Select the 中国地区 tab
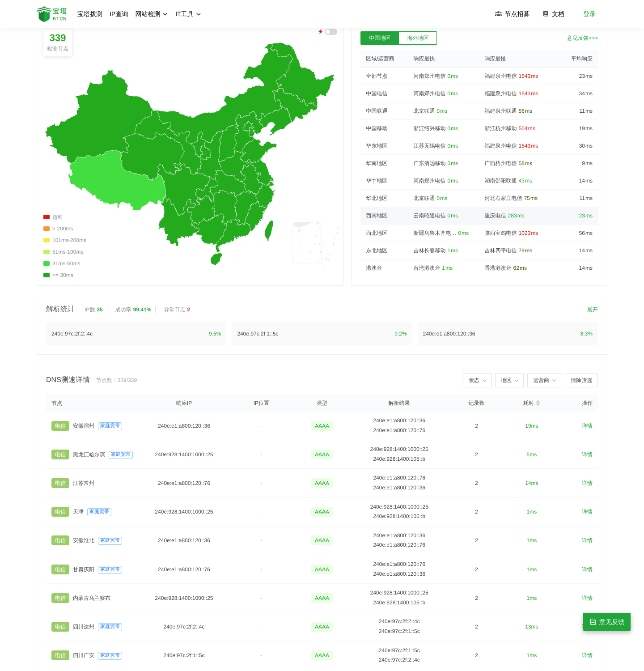644x671 pixels. [380, 38]
